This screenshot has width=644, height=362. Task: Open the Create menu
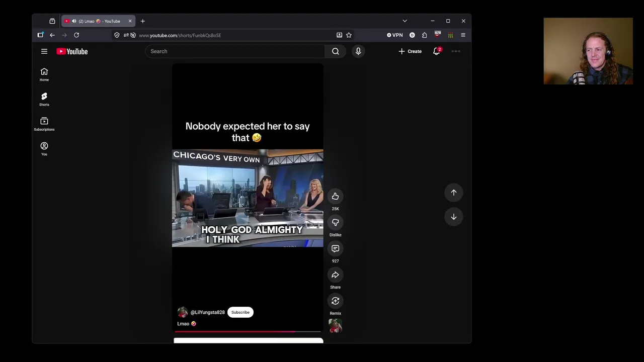point(410,51)
